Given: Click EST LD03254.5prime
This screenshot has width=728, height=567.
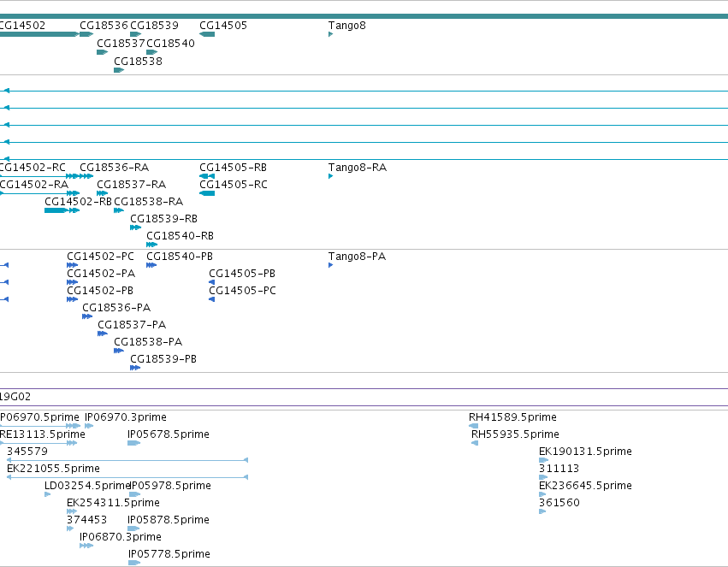Looking at the screenshot, I should [x=86, y=486].
